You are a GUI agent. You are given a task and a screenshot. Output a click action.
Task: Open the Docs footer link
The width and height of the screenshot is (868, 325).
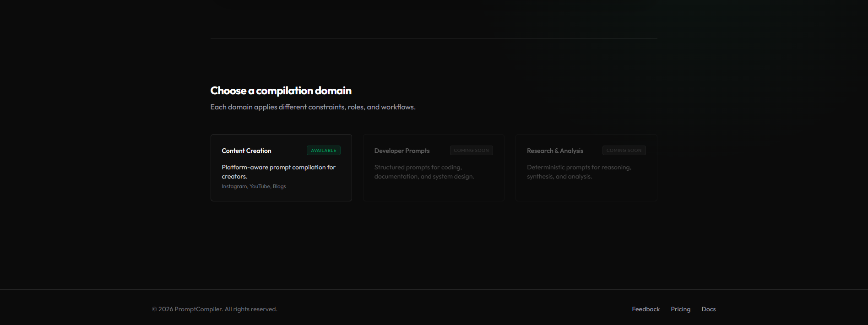708,309
